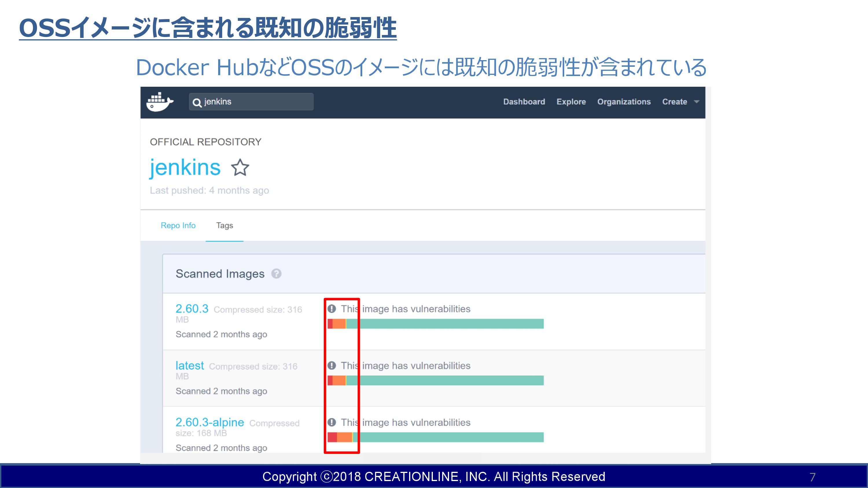Expand the dropdown arrow beside Create

[696, 102]
